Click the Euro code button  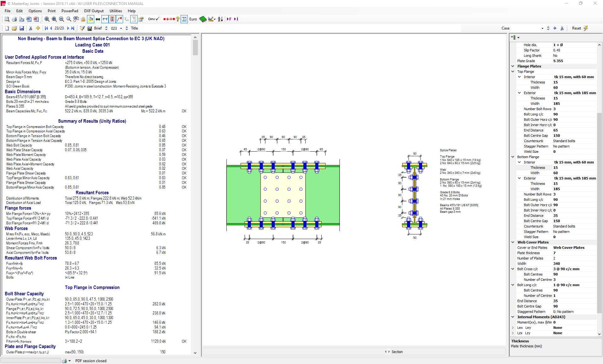193,19
